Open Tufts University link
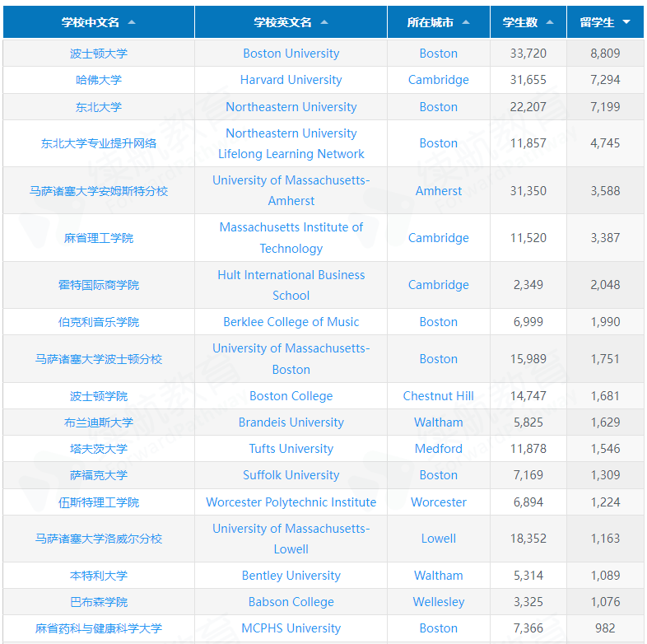The width and height of the screenshot is (647, 644). coord(291,449)
